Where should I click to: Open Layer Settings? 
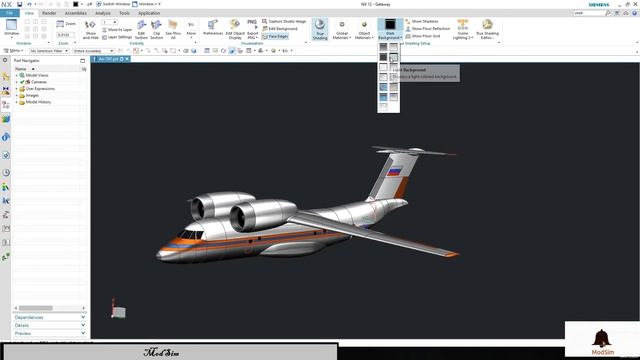tap(117, 37)
